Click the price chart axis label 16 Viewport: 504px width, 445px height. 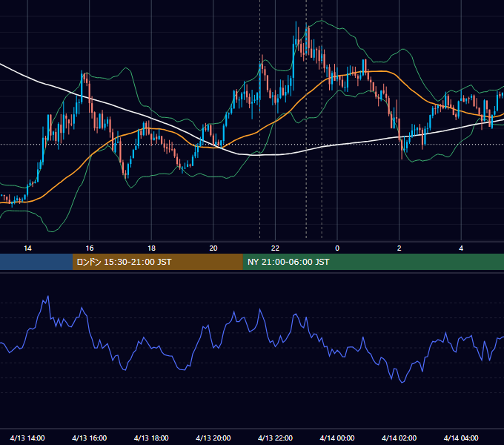coord(90,248)
